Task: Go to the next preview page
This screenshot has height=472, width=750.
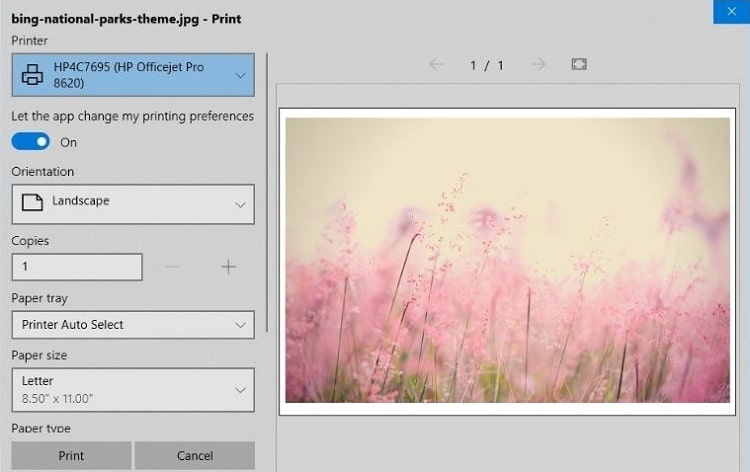Action: pos(538,64)
